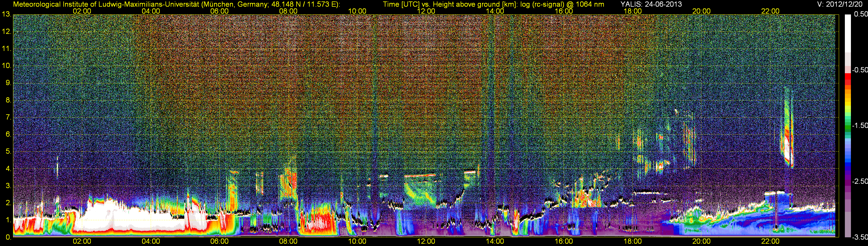Select the 6 km height axis label

8,134
